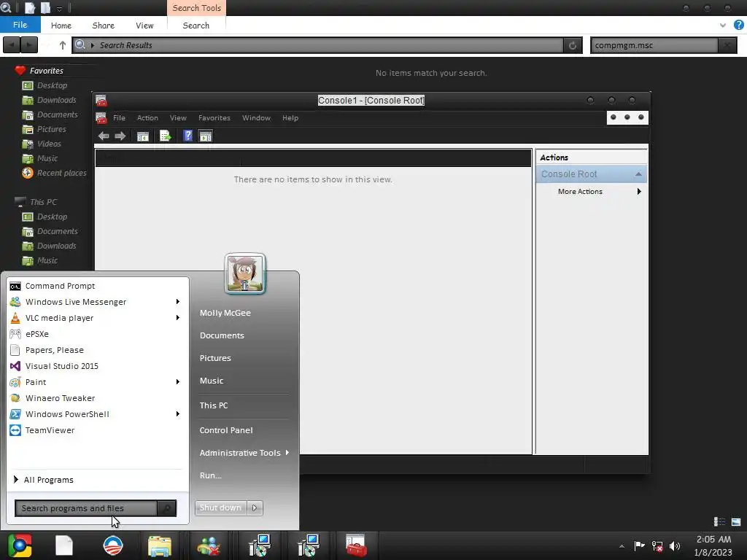Open This PC from Start menu
Image resolution: width=747 pixels, height=560 pixels.
pos(214,405)
